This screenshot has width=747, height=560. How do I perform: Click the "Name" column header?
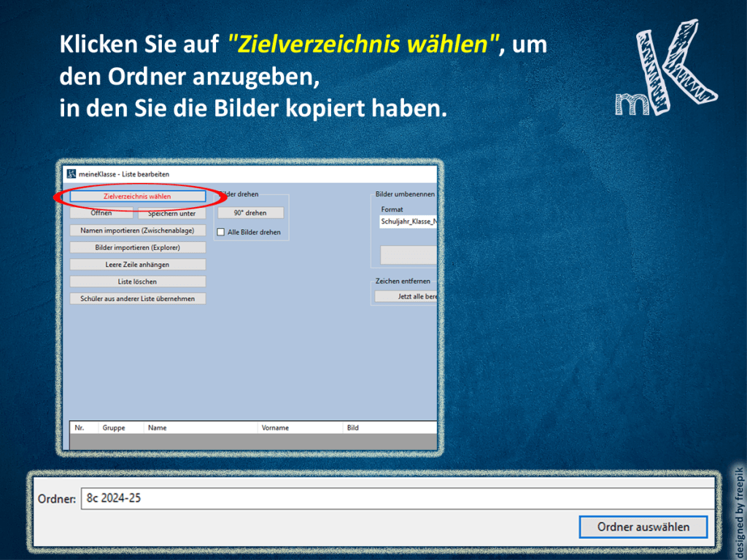pyautogui.click(x=158, y=428)
